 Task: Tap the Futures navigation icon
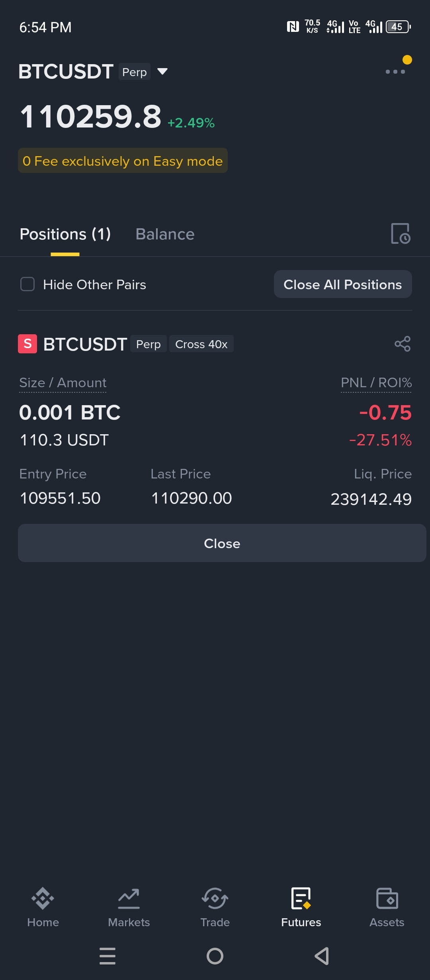point(301,898)
